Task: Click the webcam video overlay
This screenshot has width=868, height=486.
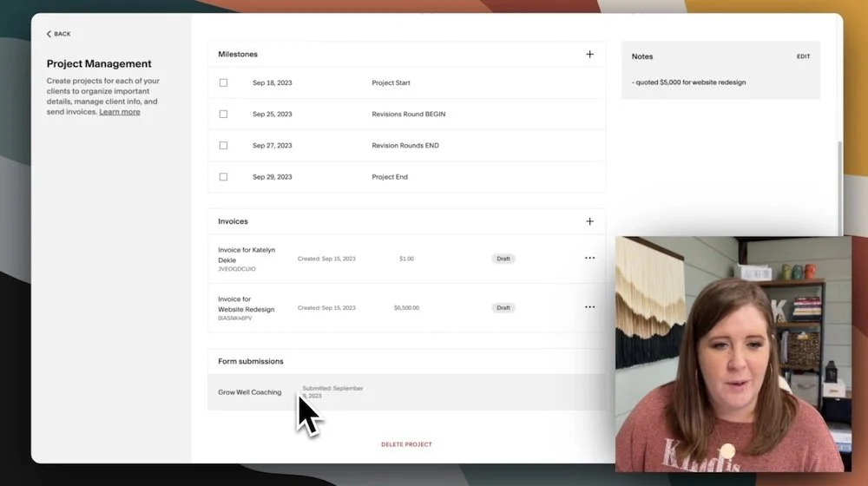Action: [733, 354]
